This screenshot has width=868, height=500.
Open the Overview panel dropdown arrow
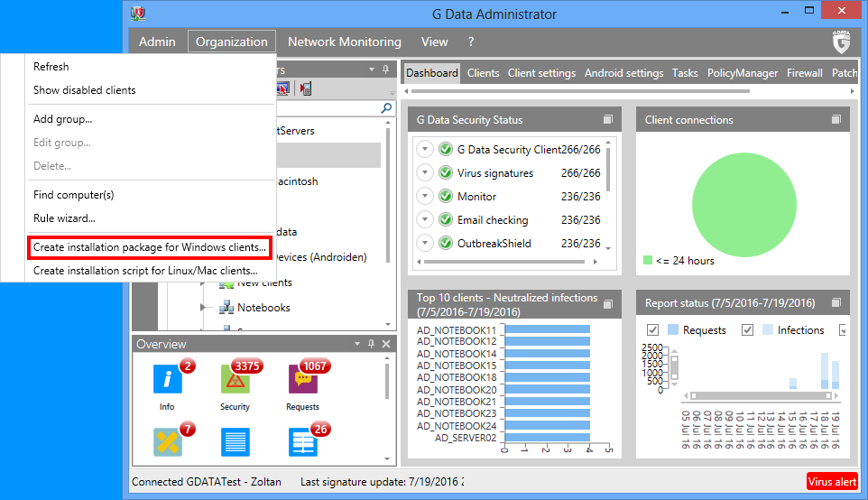[x=357, y=344]
